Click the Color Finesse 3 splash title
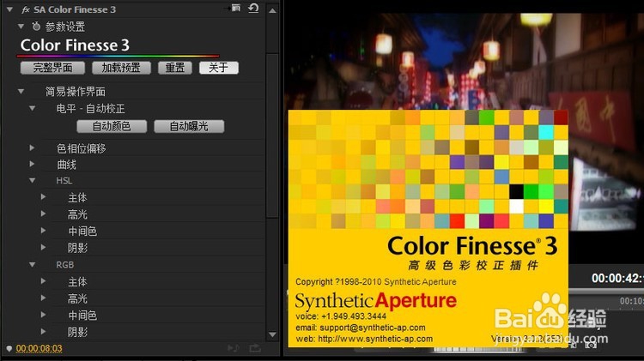This screenshot has width=644, height=361. click(472, 246)
